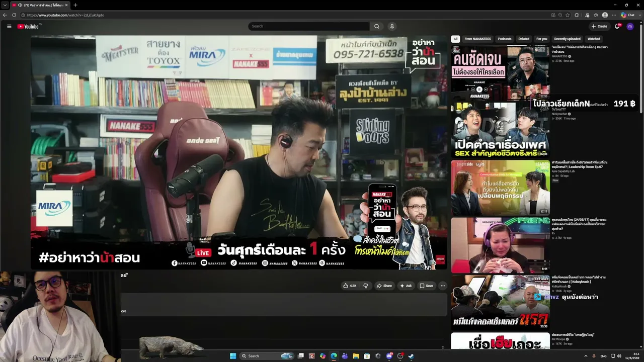
Task: Open the tab search dropdown arrow
Action: click(5, 5)
